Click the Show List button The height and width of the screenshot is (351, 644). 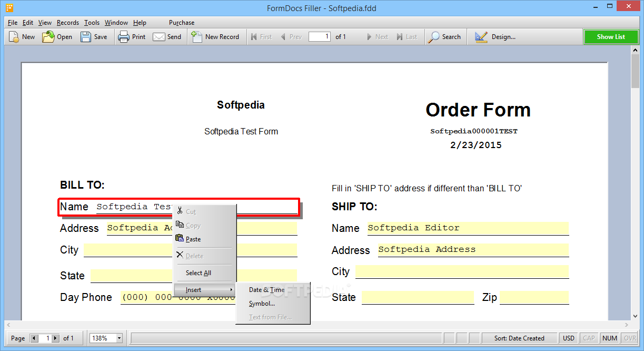pos(611,37)
